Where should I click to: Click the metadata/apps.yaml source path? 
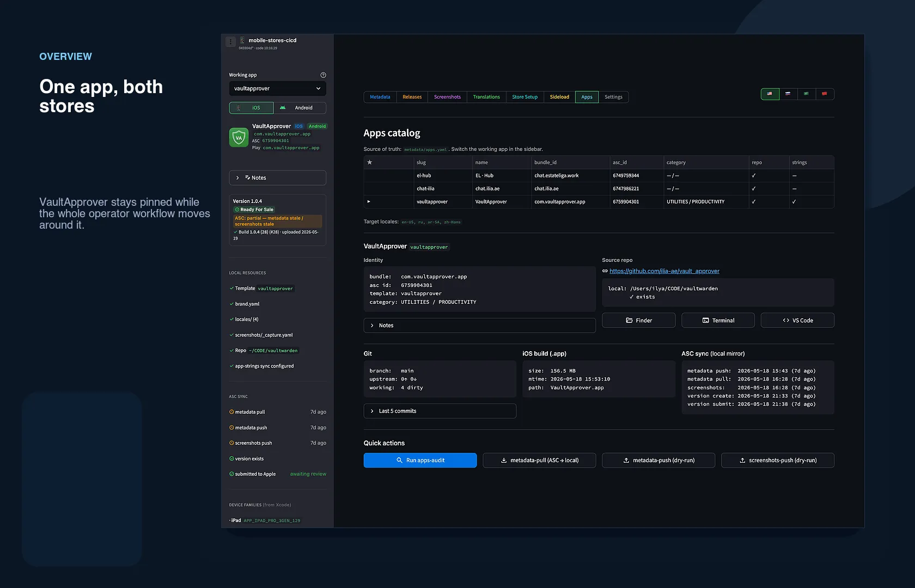coord(425,150)
